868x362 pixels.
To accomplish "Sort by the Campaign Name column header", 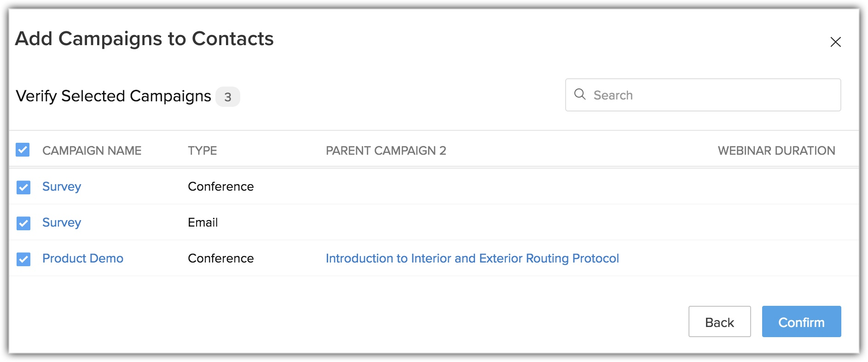I will 92,151.
